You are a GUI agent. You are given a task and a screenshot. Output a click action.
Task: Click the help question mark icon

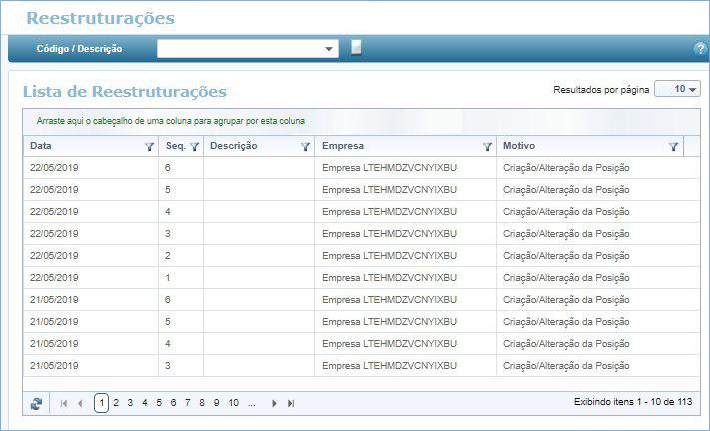[x=699, y=48]
